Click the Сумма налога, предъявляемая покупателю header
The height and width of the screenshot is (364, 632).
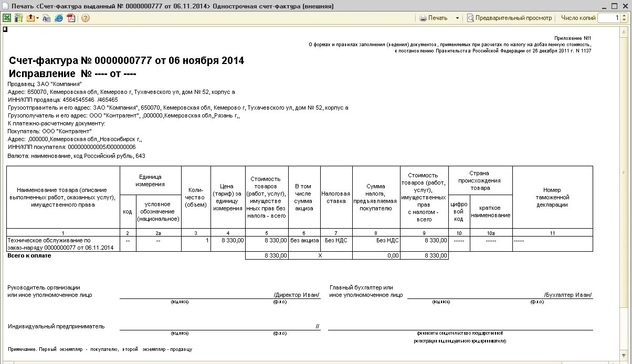pos(376,197)
